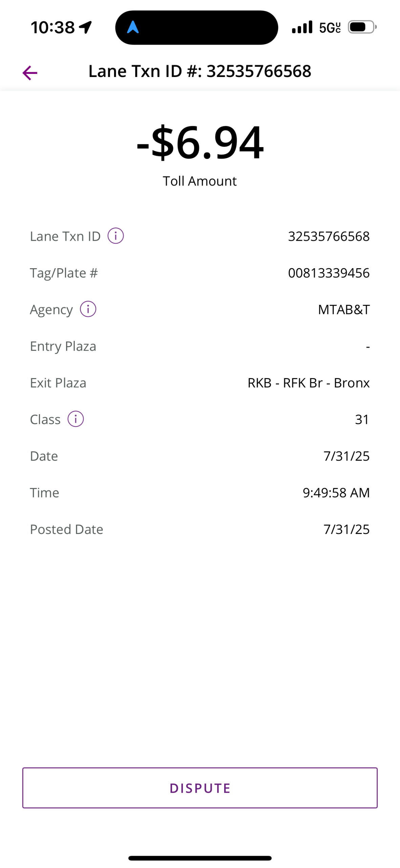Image resolution: width=400 pixels, height=868 pixels.
Task: Tap the cellular signal bars
Action: 302,27
